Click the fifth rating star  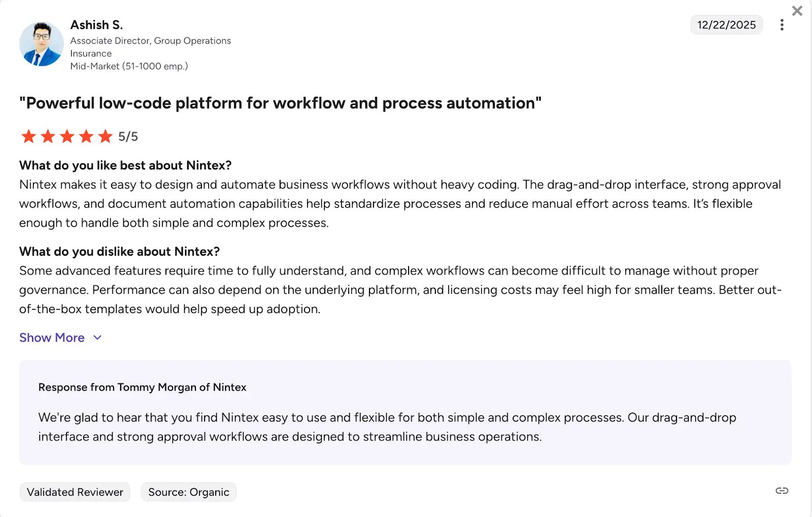[106, 136]
